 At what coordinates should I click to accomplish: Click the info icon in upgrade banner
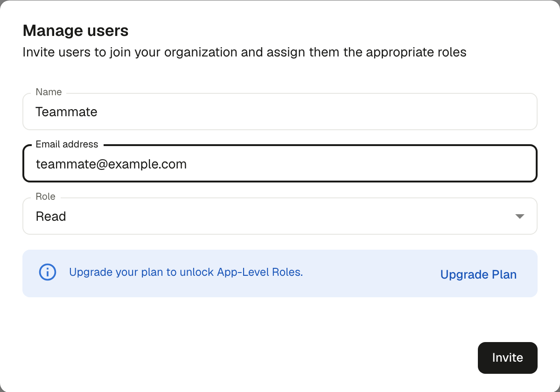48,272
